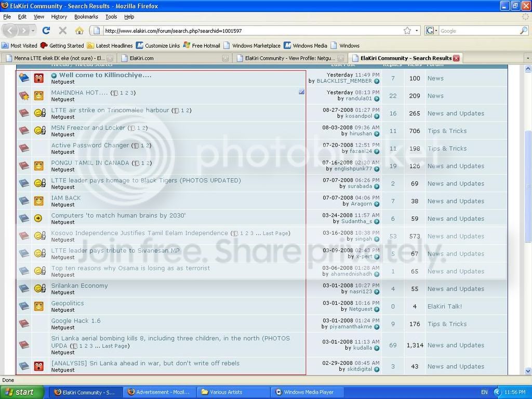Open the history dropdown beside forward button

(33, 31)
